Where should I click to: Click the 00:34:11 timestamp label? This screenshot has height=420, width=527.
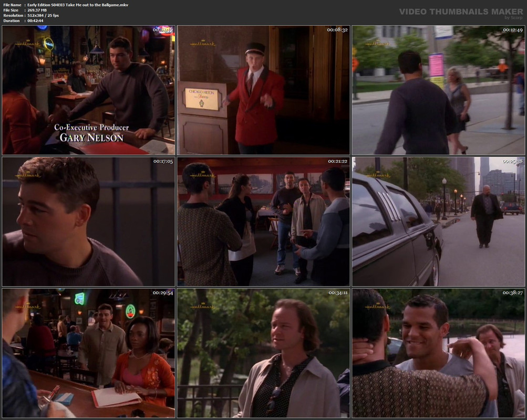338,293
